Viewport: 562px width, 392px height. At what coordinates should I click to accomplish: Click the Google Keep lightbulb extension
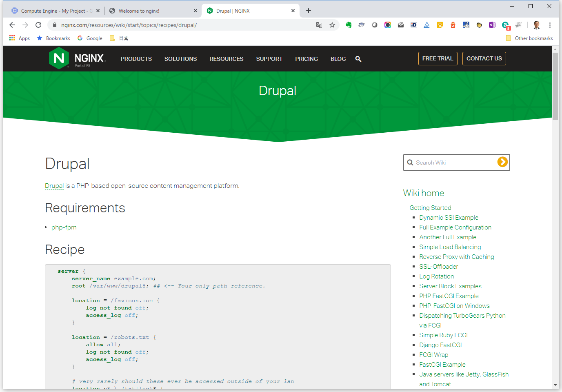click(x=440, y=25)
